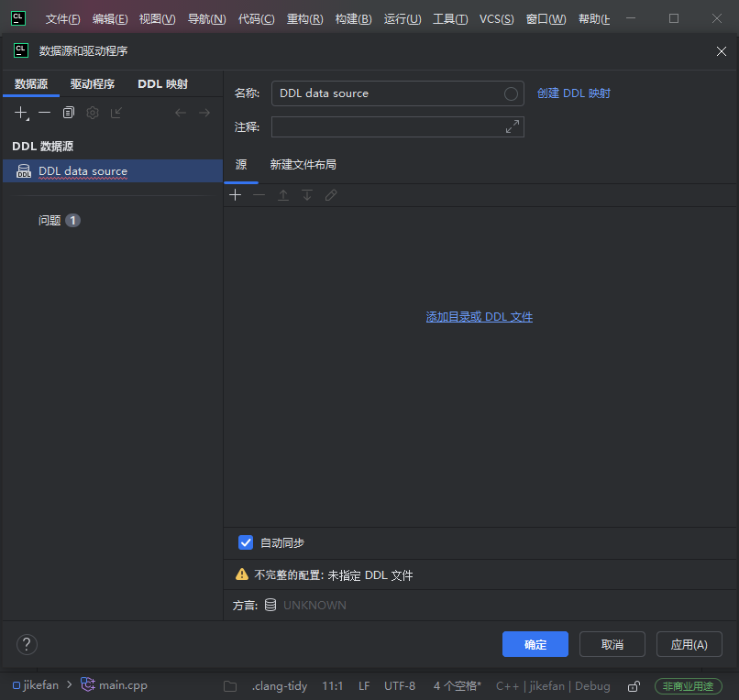The image size is (739, 700).
Task: Click .clang-tidy in status bar
Action: tap(280, 686)
